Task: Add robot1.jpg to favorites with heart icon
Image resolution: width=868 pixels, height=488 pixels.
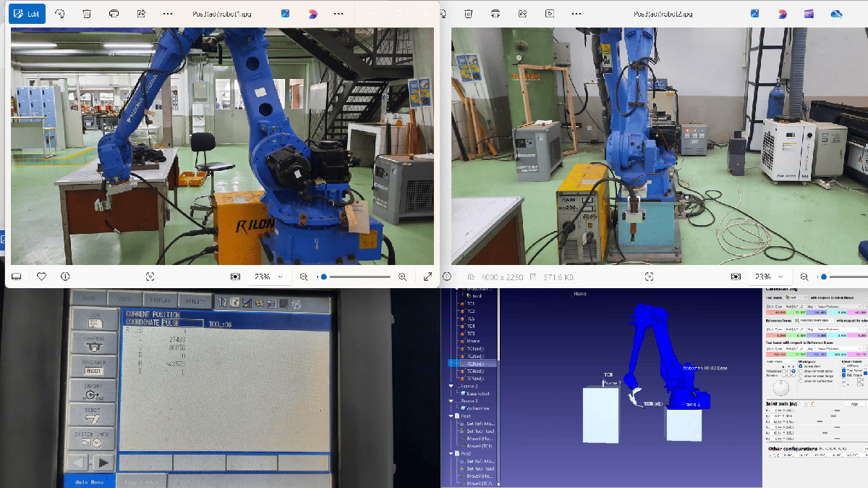Action: 42,277
